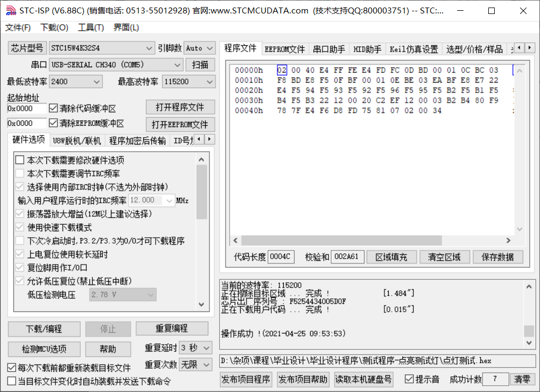This screenshot has height=392, width=540.
Task: Click 发布项目程序 button
Action: click(x=246, y=379)
